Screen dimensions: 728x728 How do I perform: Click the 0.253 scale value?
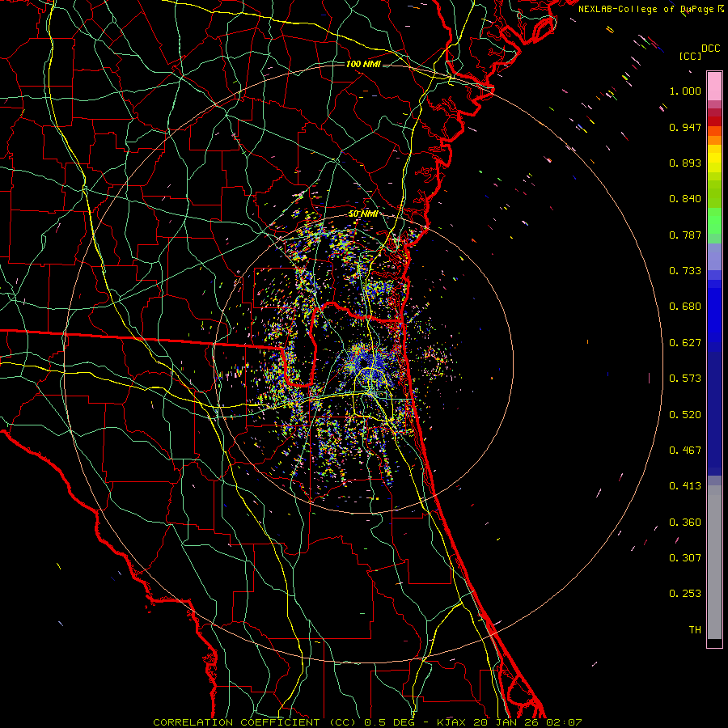coord(685,594)
